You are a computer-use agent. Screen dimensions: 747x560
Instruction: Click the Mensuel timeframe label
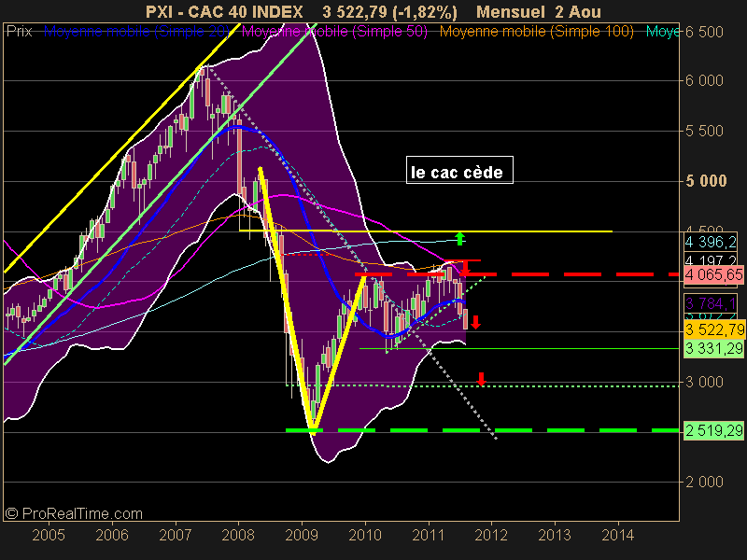point(511,12)
